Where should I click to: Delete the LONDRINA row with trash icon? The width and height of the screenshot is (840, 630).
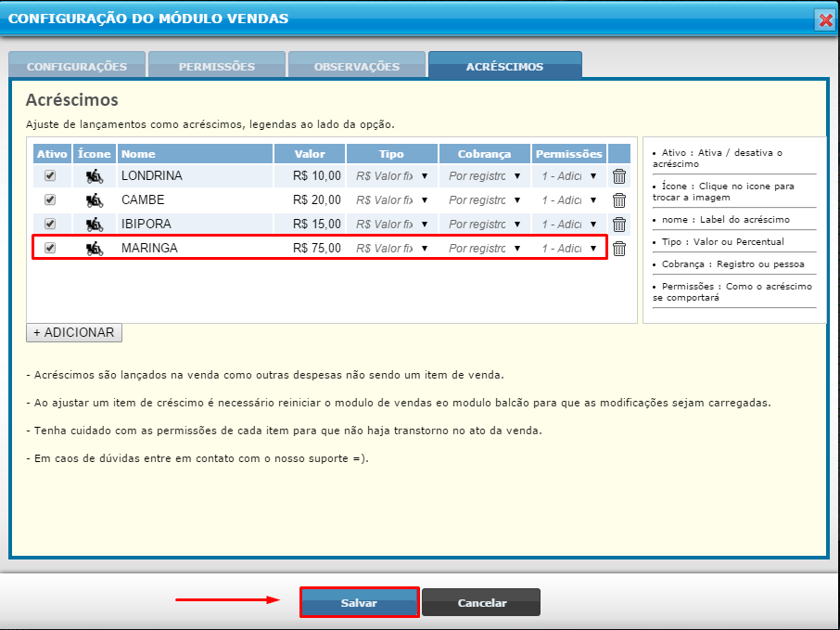click(x=619, y=176)
